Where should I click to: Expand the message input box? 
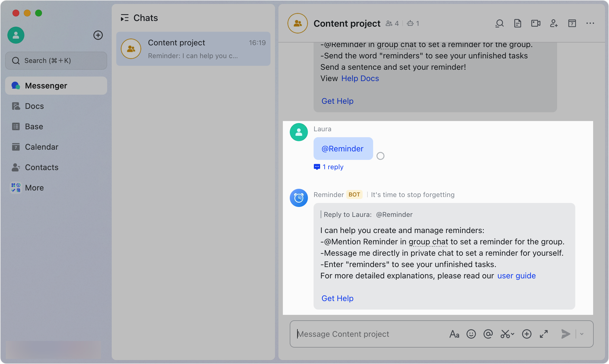[544, 334]
